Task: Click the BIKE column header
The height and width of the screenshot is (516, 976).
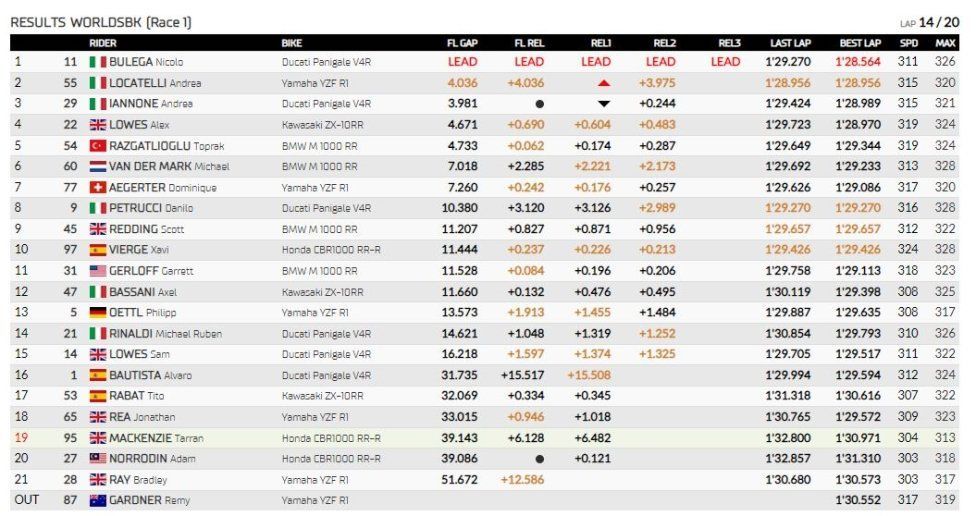Action: (x=292, y=43)
